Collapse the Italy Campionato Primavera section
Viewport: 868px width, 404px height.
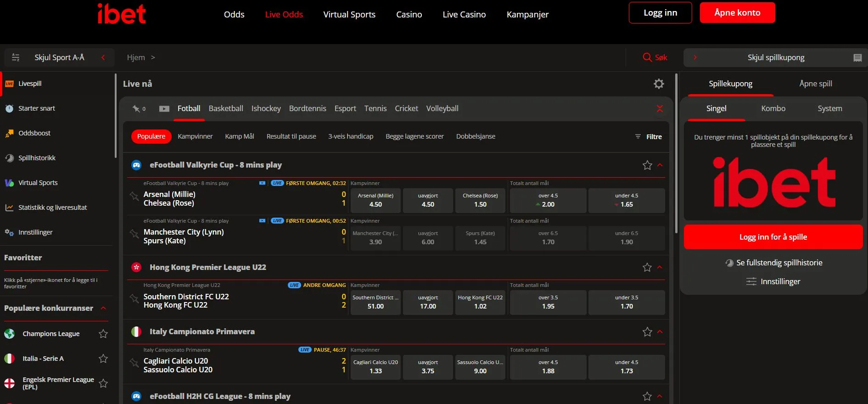click(660, 331)
